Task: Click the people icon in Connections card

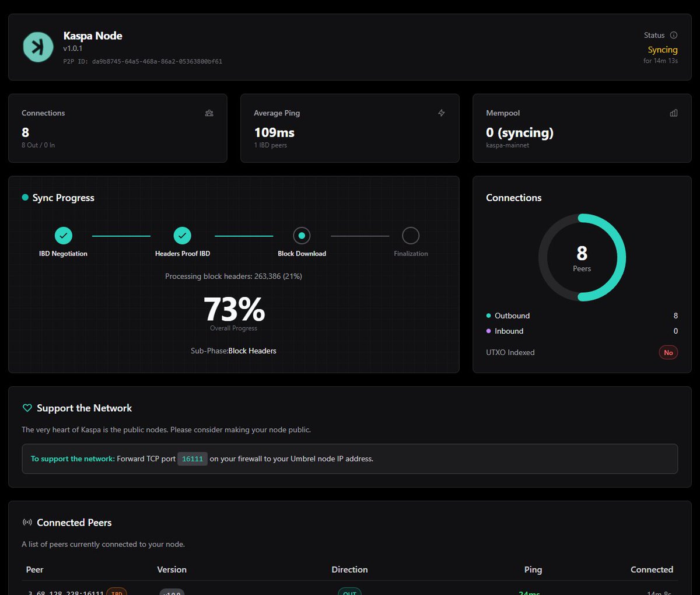Action: (x=209, y=113)
